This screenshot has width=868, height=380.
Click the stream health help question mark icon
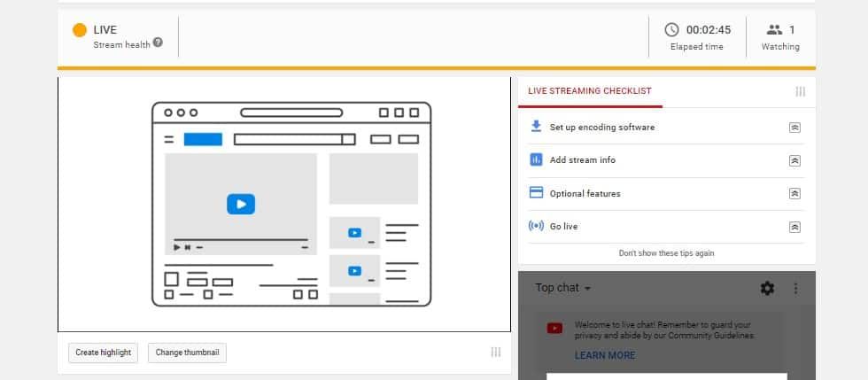(158, 43)
